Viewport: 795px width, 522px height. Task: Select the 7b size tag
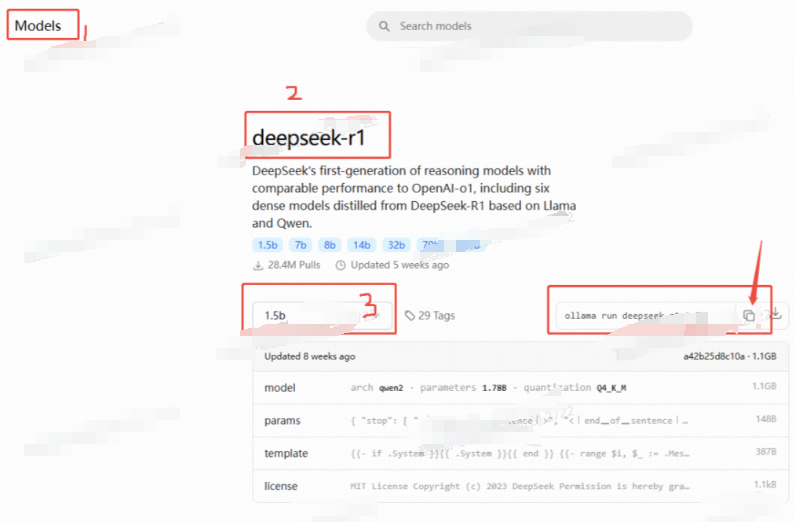pyautogui.click(x=301, y=245)
